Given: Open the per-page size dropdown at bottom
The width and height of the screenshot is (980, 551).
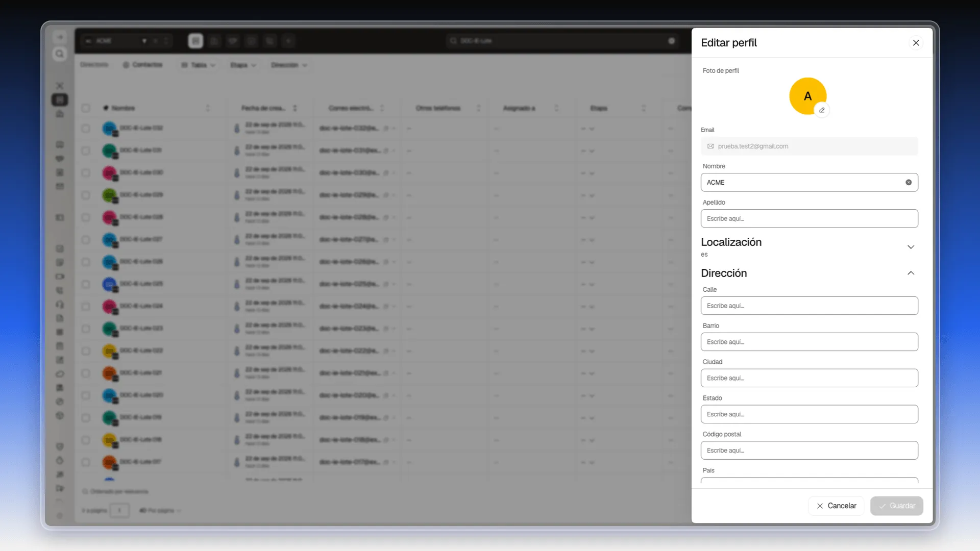Looking at the screenshot, I should [x=160, y=510].
